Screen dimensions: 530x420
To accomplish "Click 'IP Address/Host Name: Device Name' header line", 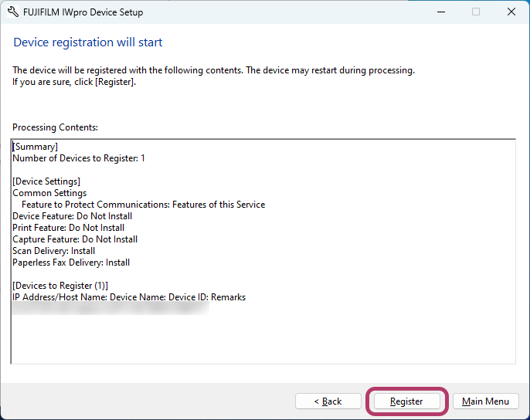I will (x=129, y=297).
